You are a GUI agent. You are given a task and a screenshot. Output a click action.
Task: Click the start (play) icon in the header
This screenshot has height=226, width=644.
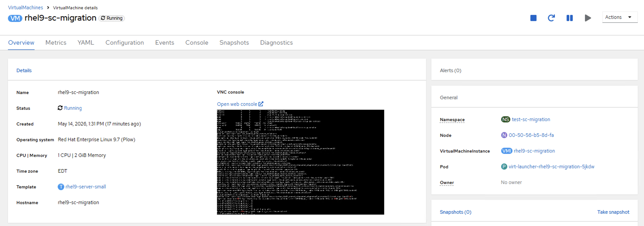(x=588, y=18)
